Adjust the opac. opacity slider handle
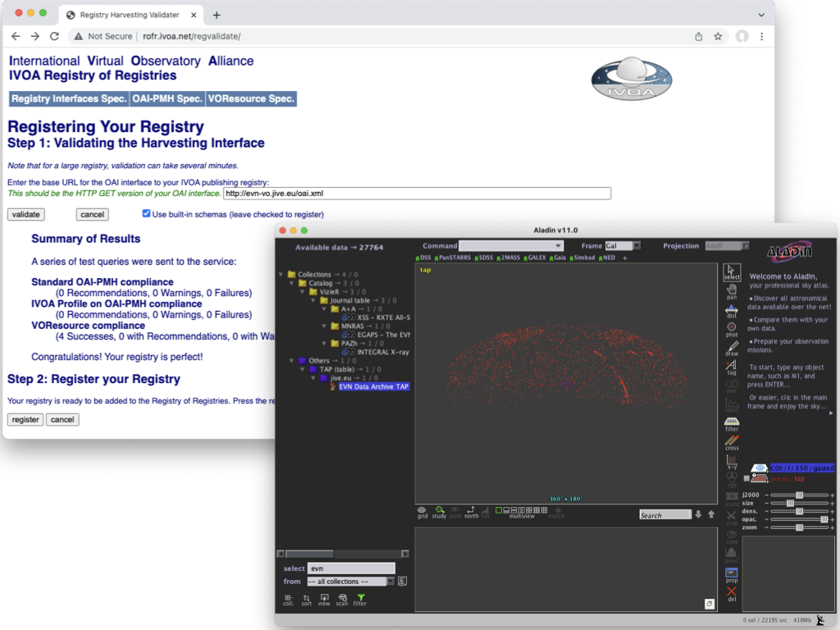 824,519
